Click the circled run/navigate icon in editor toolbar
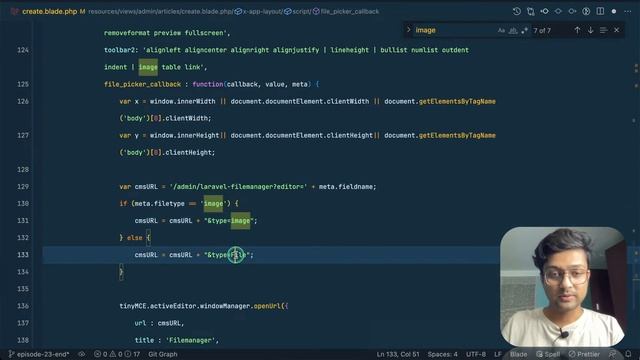 (586, 11)
